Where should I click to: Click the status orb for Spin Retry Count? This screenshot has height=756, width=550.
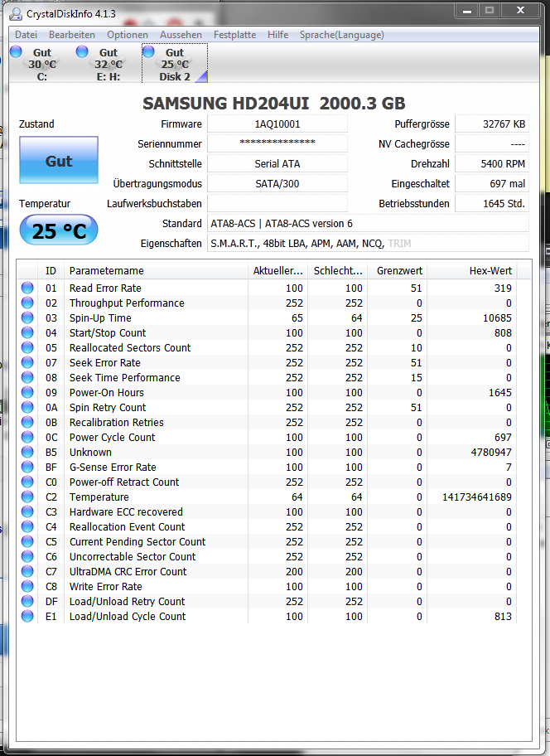pos(27,407)
